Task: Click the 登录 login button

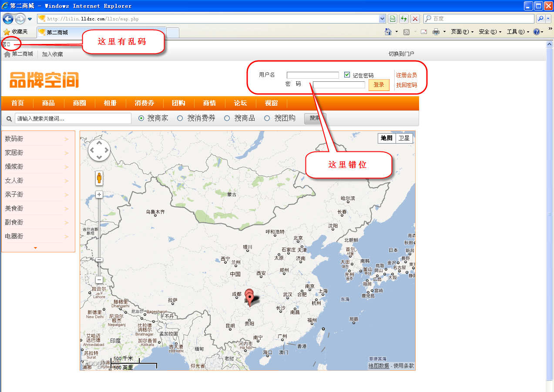Action: point(379,85)
